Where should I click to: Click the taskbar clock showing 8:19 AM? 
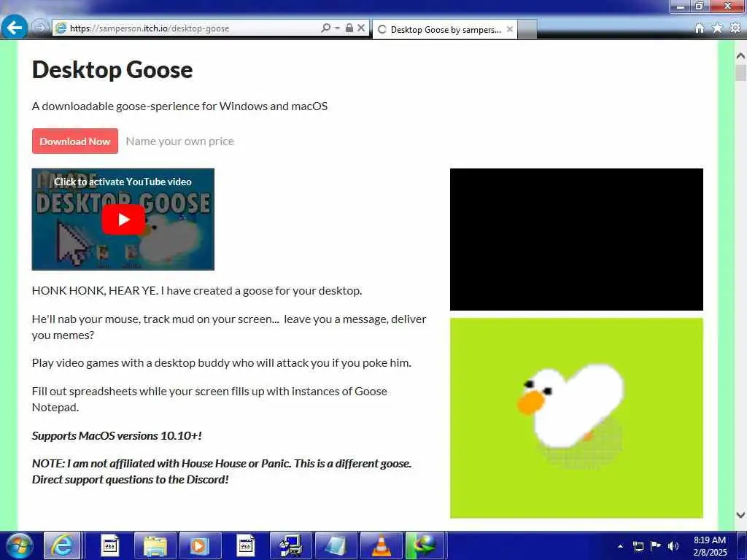710,546
